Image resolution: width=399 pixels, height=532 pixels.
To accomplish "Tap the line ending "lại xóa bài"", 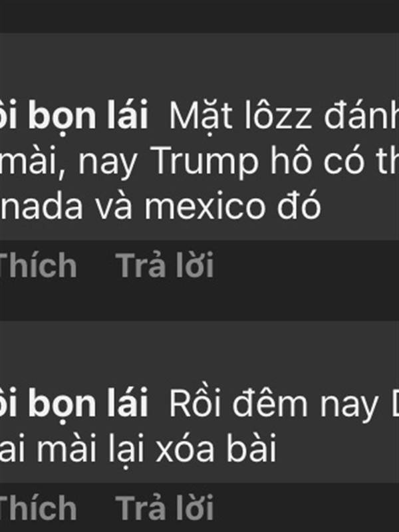I will [138, 448].
